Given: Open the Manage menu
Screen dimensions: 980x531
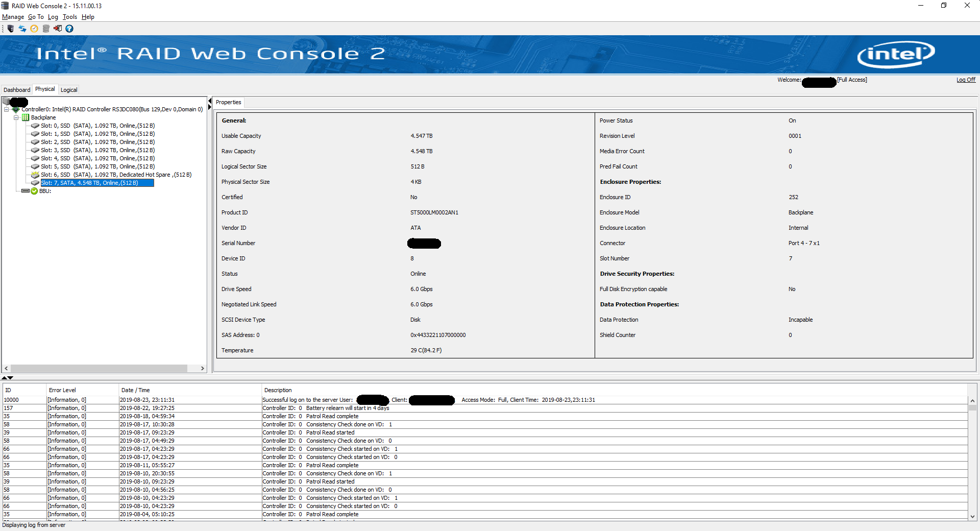Looking at the screenshot, I should (x=13, y=17).
